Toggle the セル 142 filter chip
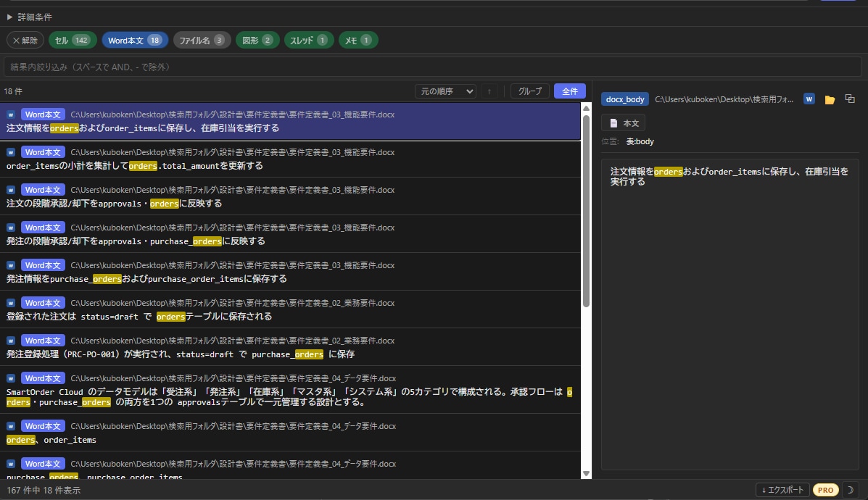This screenshot has width=868, height=500. pyautogui.click(x=73, y=41)
